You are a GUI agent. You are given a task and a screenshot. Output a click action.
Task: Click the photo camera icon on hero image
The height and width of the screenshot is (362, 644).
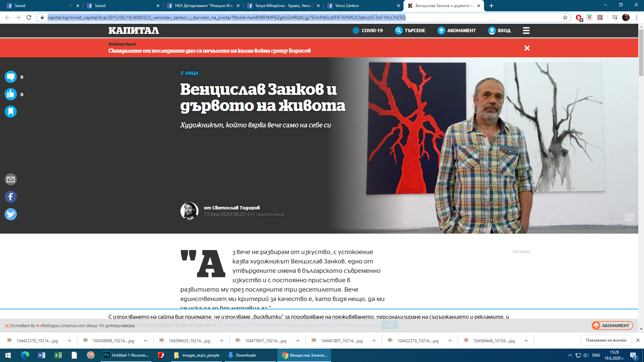point(629,217)
